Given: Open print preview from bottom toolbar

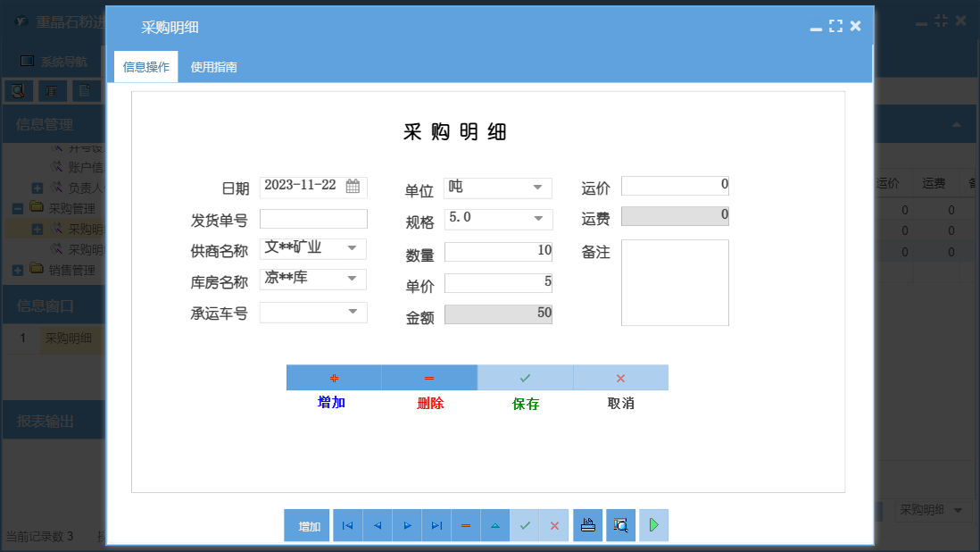Looking at the screenshot, I should pyautogui.click(x=619, y=525).
